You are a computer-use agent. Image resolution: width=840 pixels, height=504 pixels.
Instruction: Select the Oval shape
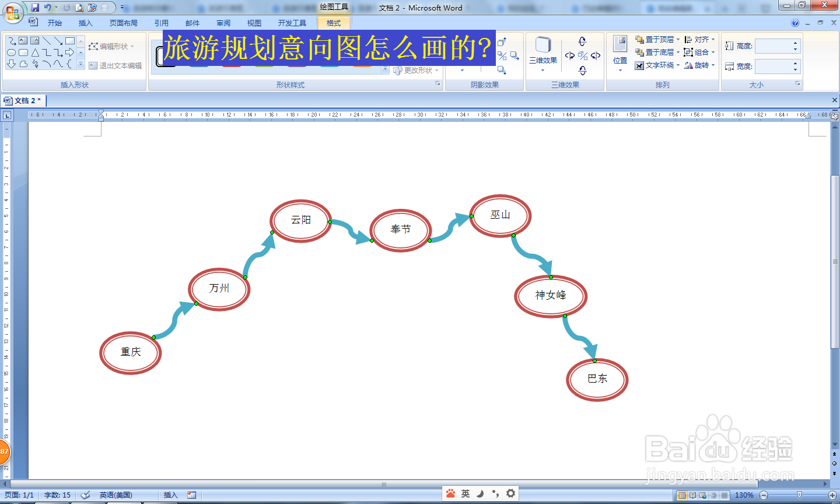[x=11, y=52]
